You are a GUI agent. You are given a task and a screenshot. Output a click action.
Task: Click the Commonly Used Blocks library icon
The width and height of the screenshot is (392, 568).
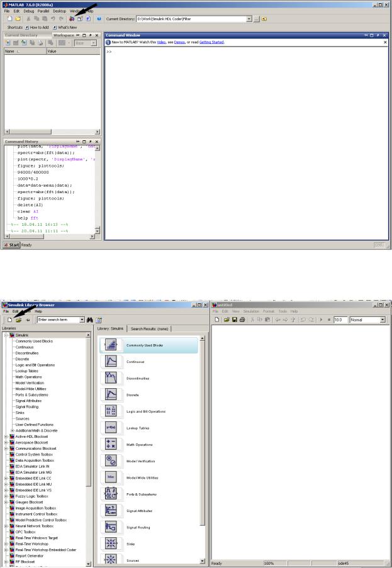[x=111, y=345]
